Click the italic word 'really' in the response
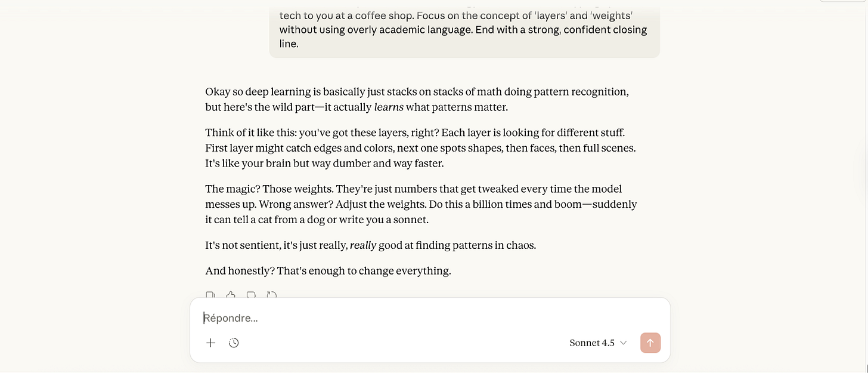 pos(363,245)
